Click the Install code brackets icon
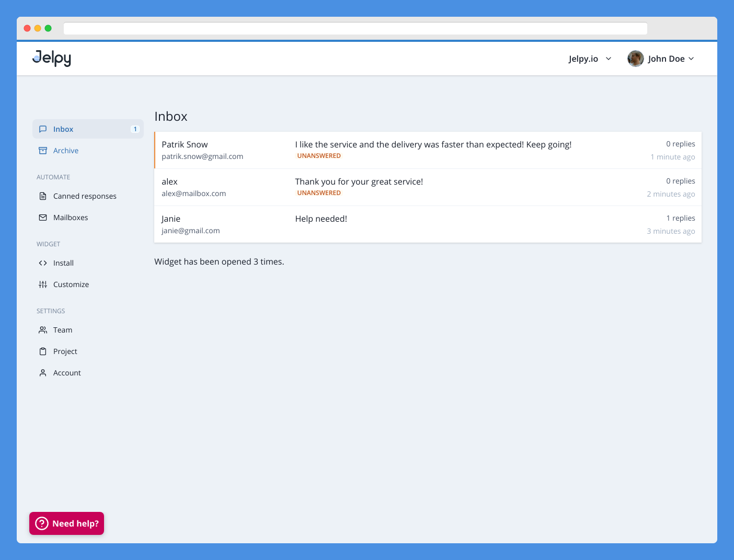Screen dimensions: 734x560 (43, 263)
